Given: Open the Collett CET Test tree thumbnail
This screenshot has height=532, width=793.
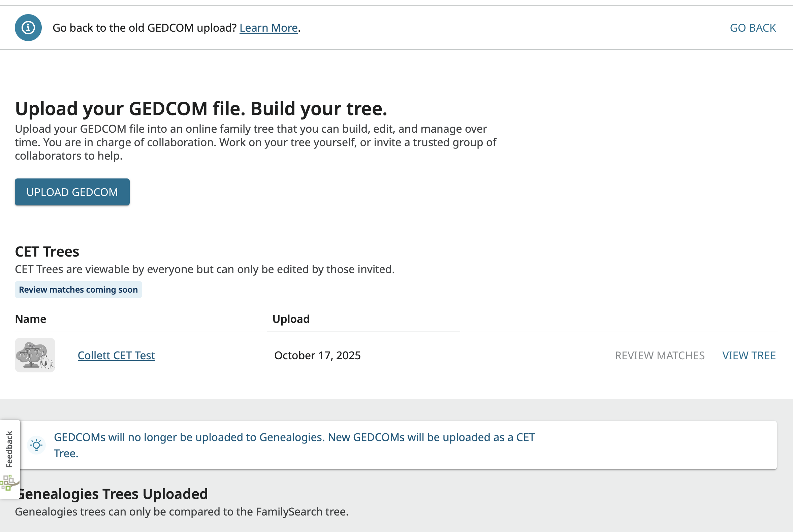Looking at the screenshot, I should (35, 355).
